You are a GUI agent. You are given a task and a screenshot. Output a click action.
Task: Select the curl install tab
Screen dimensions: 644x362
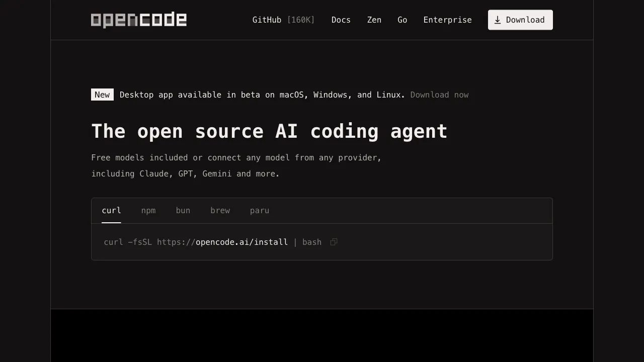pos(111,211)
